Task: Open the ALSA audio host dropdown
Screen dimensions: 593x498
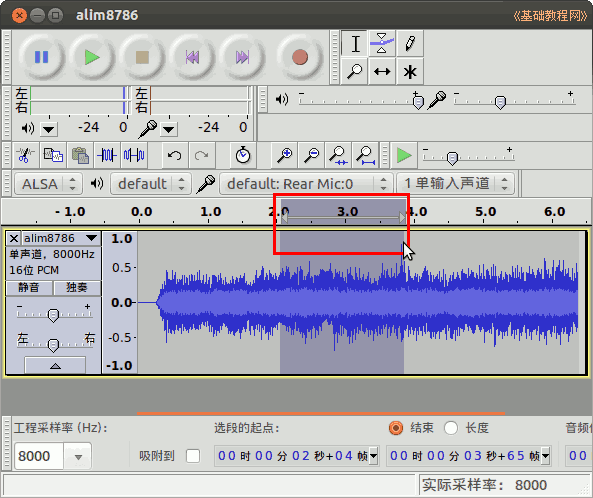Action: (48, 184)
